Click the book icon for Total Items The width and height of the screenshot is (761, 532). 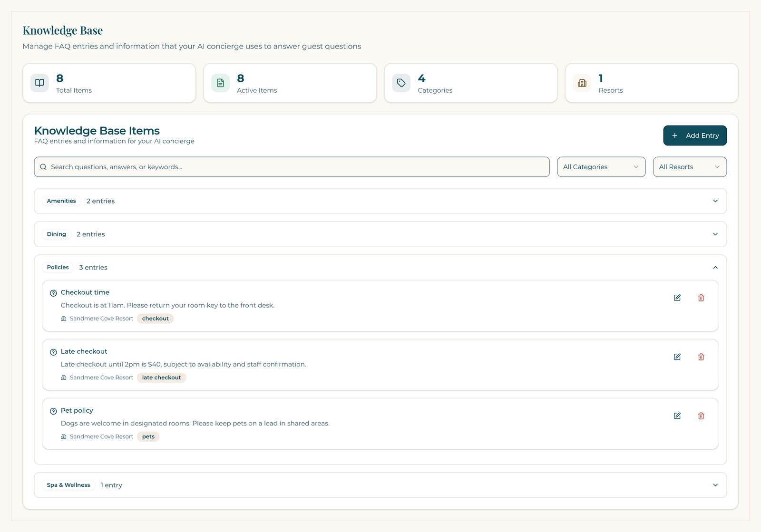pyautogui.click(x=39, y=83)
